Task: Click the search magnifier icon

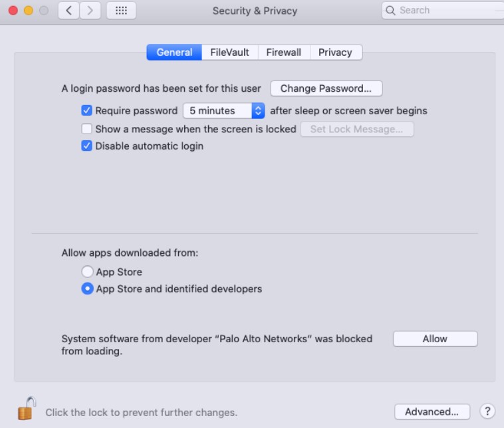Action: coord(392,11)
